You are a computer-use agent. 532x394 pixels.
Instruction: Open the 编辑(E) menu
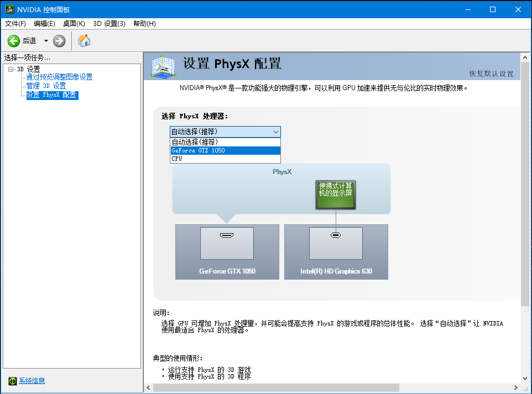tap(44, 23)
